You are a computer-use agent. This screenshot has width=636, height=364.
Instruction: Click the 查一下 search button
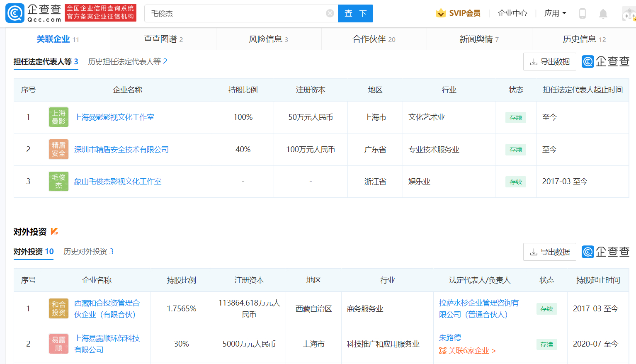pos(355,13)
